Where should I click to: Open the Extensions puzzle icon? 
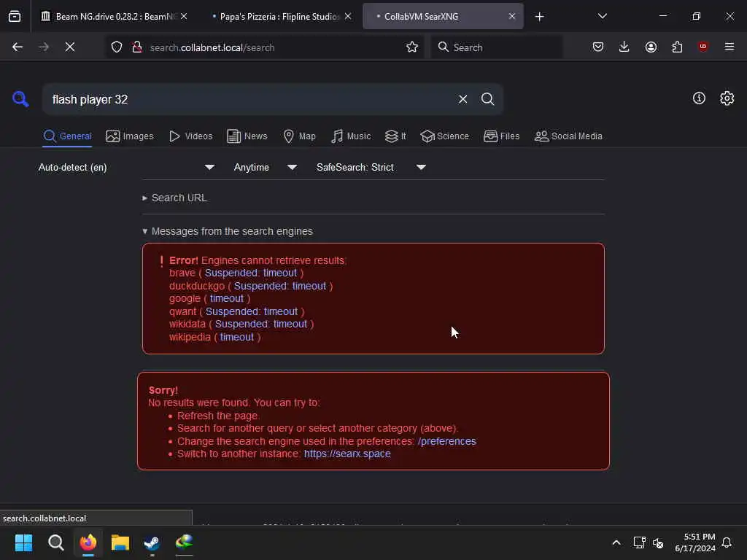677,47
